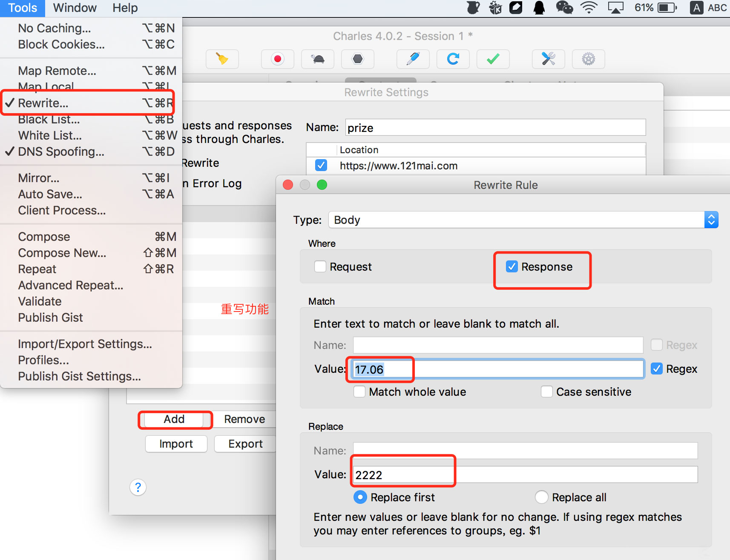Choose Publish Gist Settings... menu item
Viewport: 730px width, 560px height.
(91, 376)
